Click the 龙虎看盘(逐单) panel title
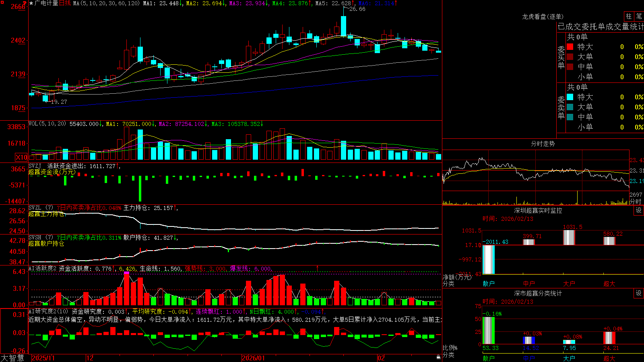This screenshot has height=362, width=644. (543, 16)
